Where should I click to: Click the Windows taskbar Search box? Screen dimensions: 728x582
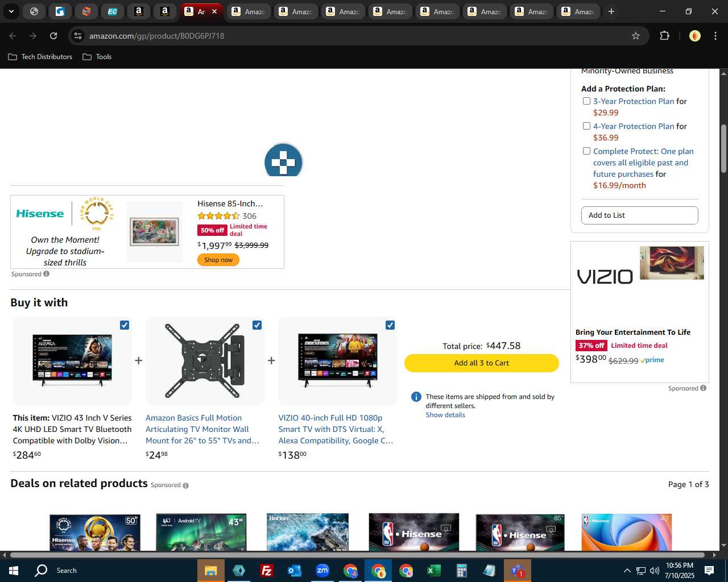point(67,571)
